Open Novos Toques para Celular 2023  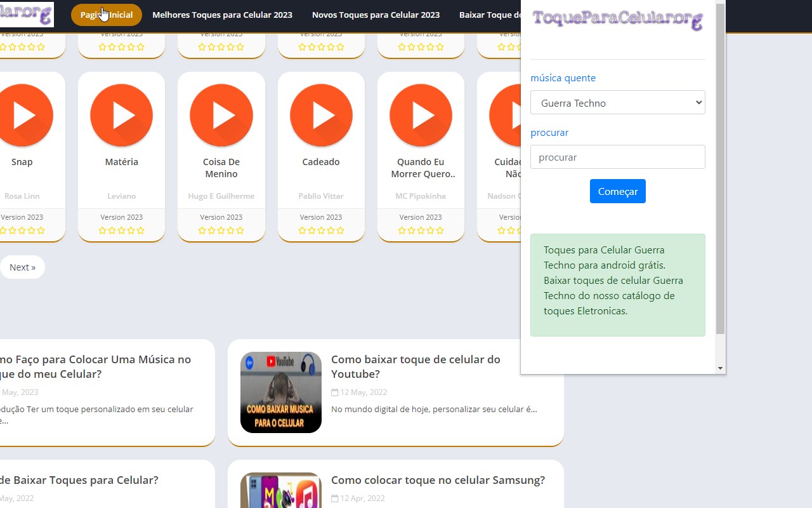click(376, 15)
